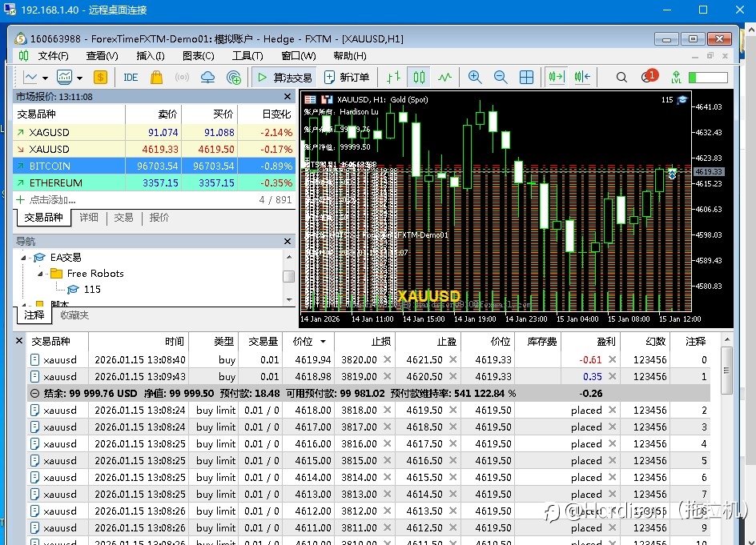Collapse the EA交易 tree node

[x=23, y=258]
